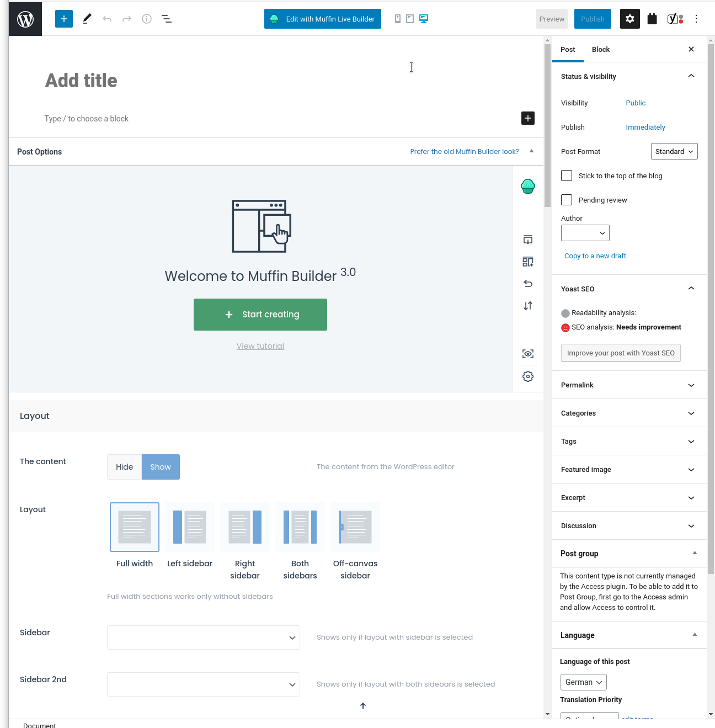Click the builder preview eye icon
Image resolution: width=715 pixels, height=728 pixels.
pyautogui.click(x=528, y=354)
